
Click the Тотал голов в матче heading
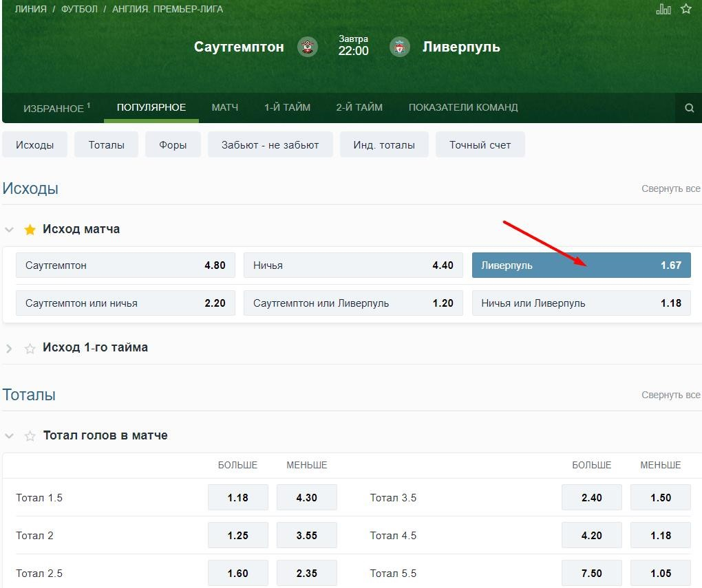(x=105, y=435)
